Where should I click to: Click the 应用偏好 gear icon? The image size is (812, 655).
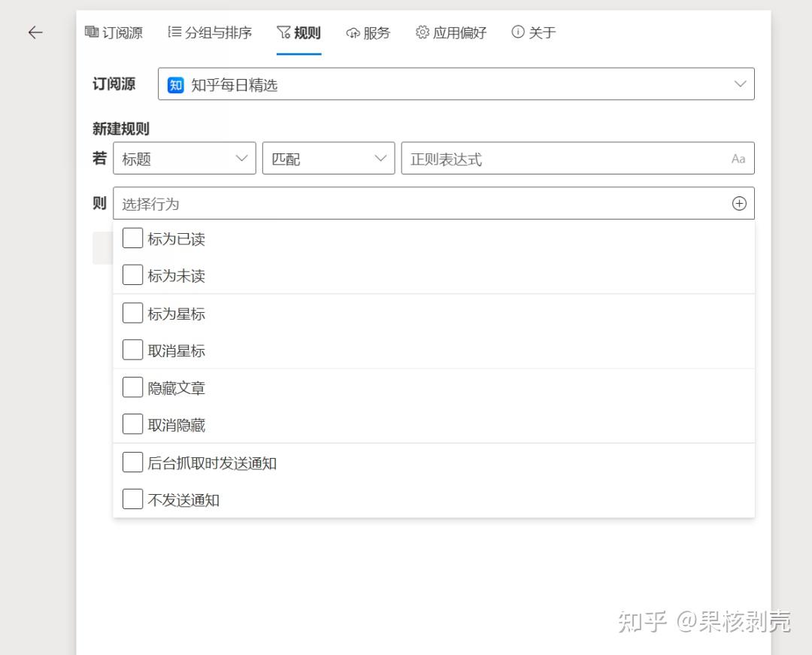tap(422, 32)
